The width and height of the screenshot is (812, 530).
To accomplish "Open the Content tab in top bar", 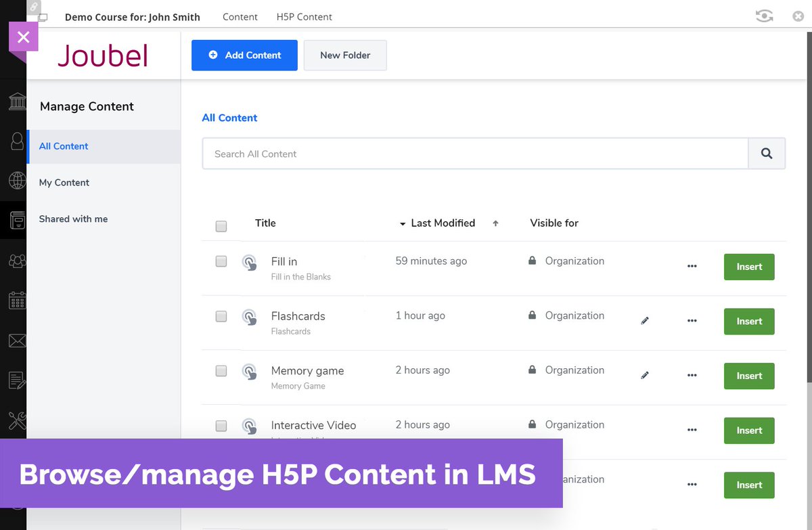I will [x=240, y=17].
